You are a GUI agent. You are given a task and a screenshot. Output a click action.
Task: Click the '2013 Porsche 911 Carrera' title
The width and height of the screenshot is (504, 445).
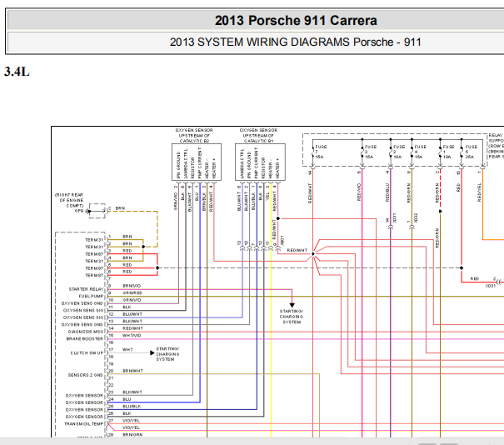pos(296,21)
